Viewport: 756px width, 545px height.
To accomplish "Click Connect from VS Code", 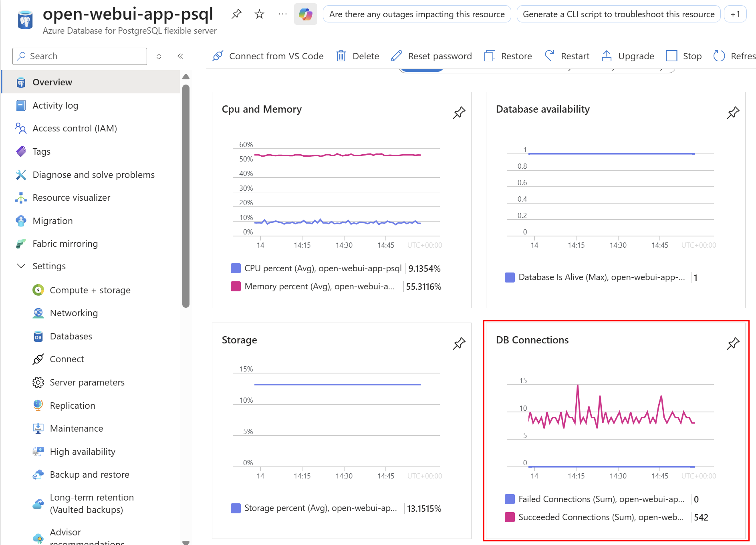I will [268, 56].
